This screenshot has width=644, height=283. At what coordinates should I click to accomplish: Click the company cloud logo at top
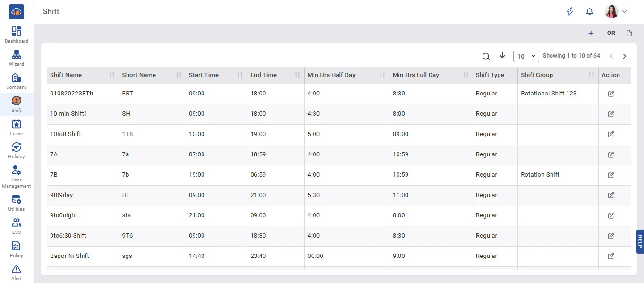point(17,12)
